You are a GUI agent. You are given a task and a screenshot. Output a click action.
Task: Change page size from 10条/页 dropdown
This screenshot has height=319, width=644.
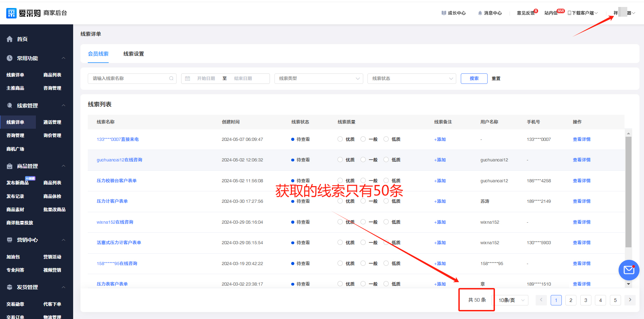[x=511, y=300]
